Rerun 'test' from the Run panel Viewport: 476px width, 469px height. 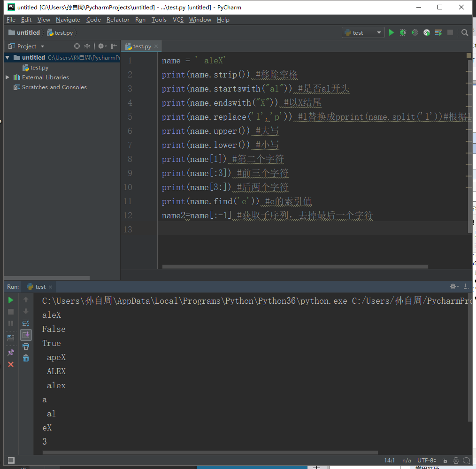[11, 300]
